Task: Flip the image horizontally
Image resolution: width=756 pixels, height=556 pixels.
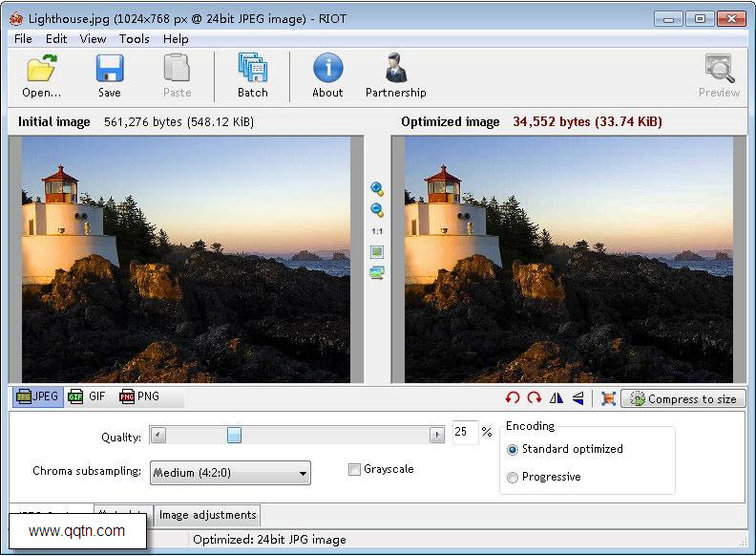Action: click(556, 398)
